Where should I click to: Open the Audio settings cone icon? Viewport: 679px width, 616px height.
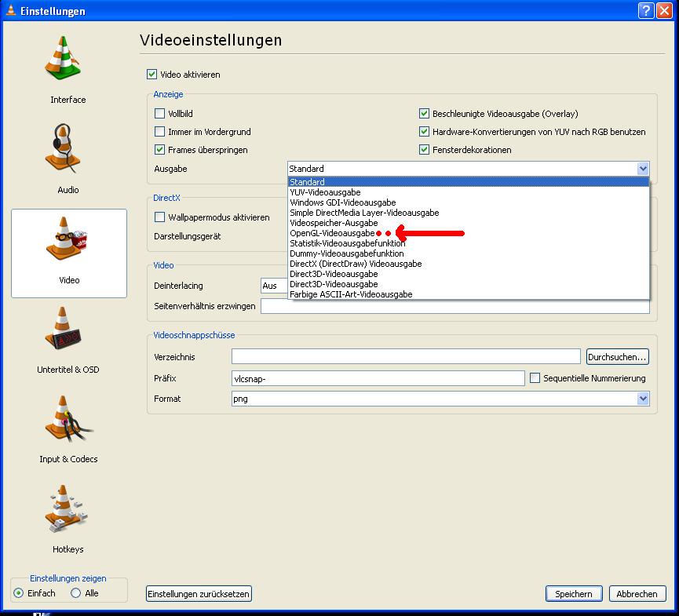pyautogui.click(x=64, y=149)
